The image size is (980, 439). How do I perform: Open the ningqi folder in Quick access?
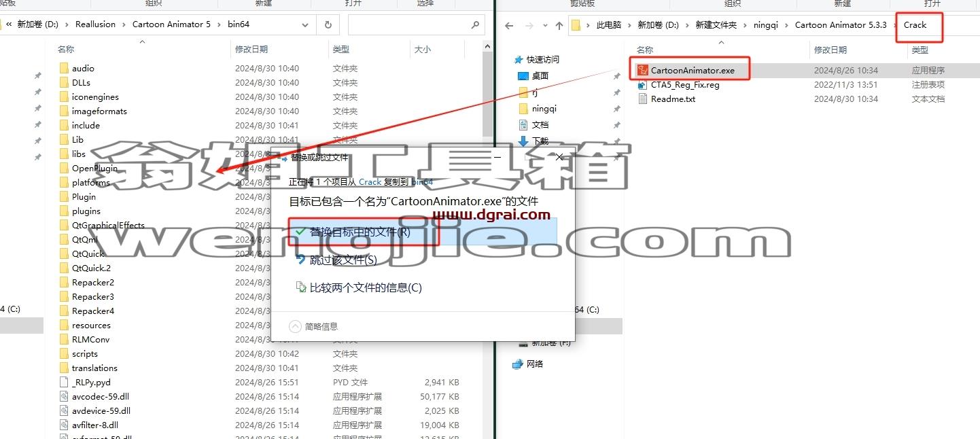point(544,108)
